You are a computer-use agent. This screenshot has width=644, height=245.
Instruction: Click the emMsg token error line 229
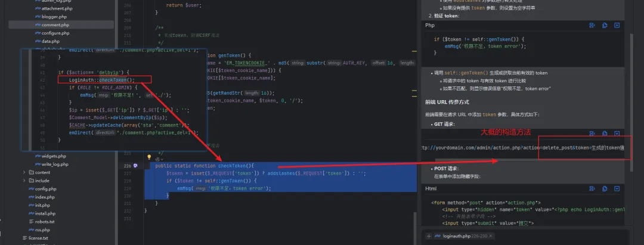pos(224,188)
